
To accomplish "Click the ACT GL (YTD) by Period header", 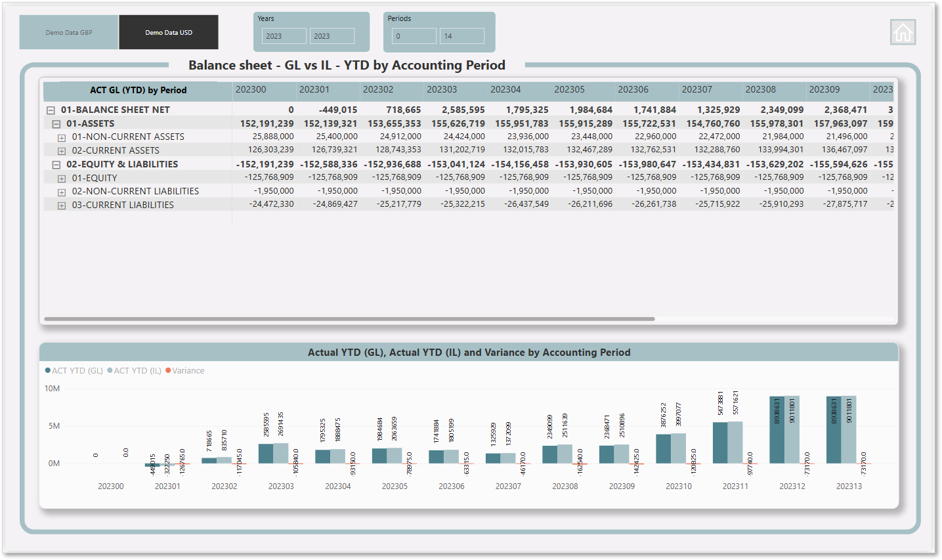I will (139, 90).
